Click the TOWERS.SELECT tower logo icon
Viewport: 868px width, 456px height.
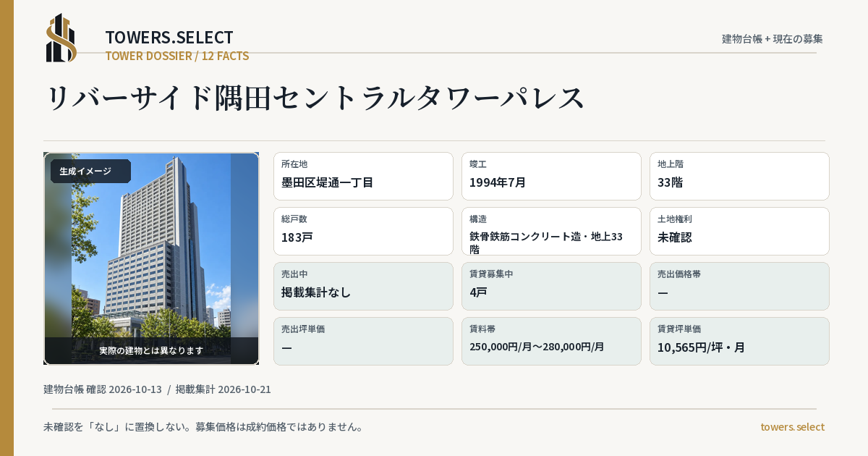[61, 38]
